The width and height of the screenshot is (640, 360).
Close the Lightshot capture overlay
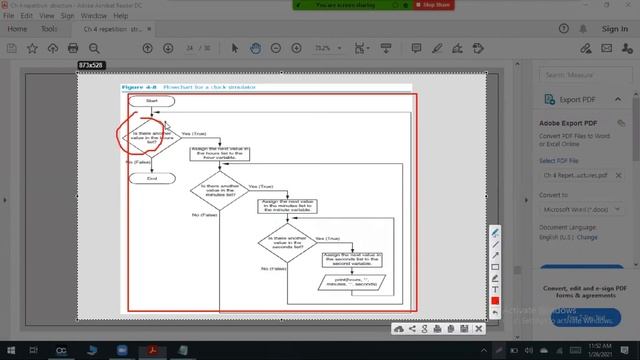(479, 329)
